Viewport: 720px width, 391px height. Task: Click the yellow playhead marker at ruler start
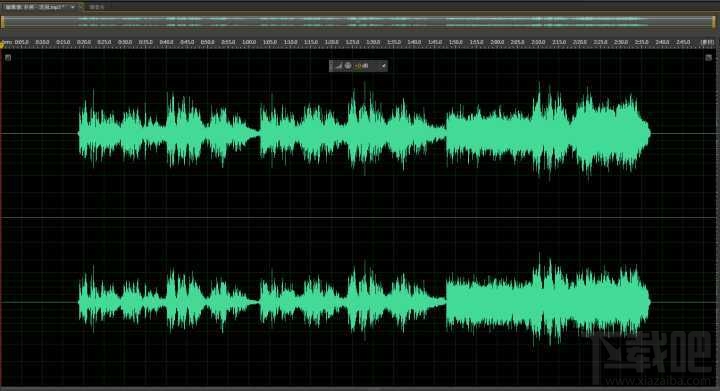tap(2, 44)
